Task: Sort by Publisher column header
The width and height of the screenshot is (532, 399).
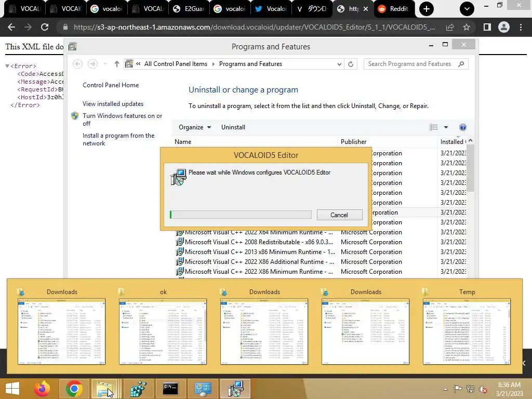Action: coord(387,142)
